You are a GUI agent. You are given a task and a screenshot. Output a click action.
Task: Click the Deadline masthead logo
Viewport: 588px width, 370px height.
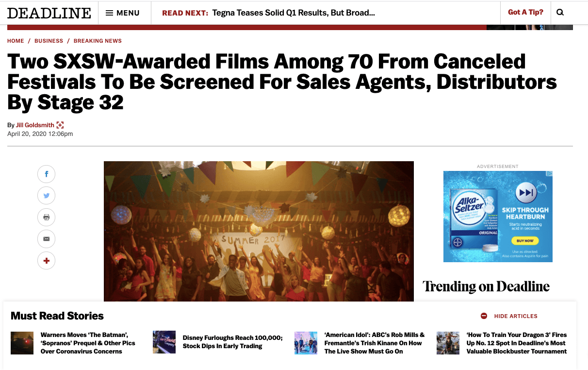[49, 13]
